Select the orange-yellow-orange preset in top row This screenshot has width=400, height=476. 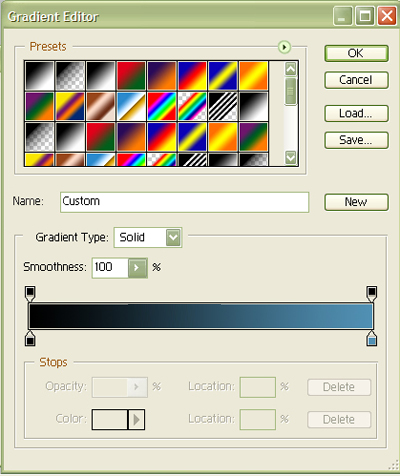tap(254, 76)
